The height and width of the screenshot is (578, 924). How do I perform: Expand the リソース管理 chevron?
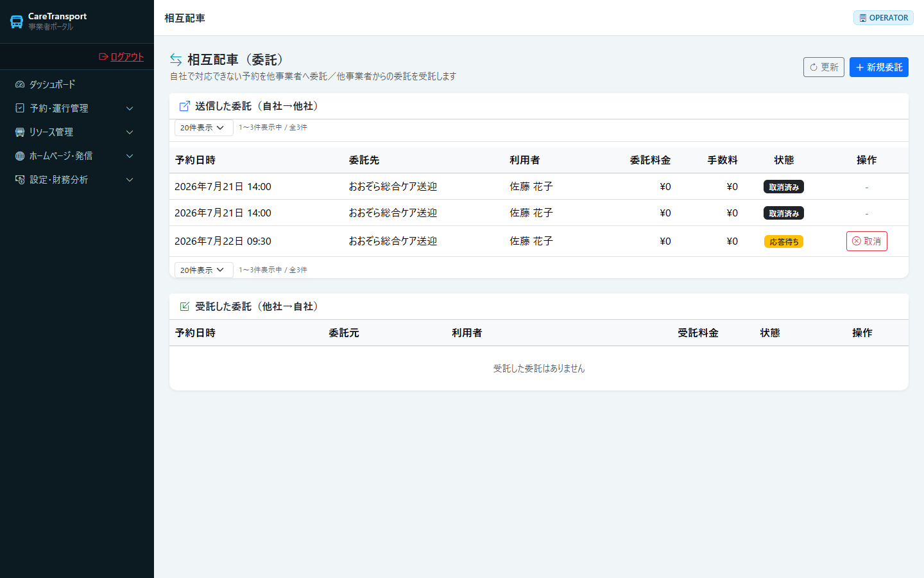pyautogui.click(x=130, y=132)
